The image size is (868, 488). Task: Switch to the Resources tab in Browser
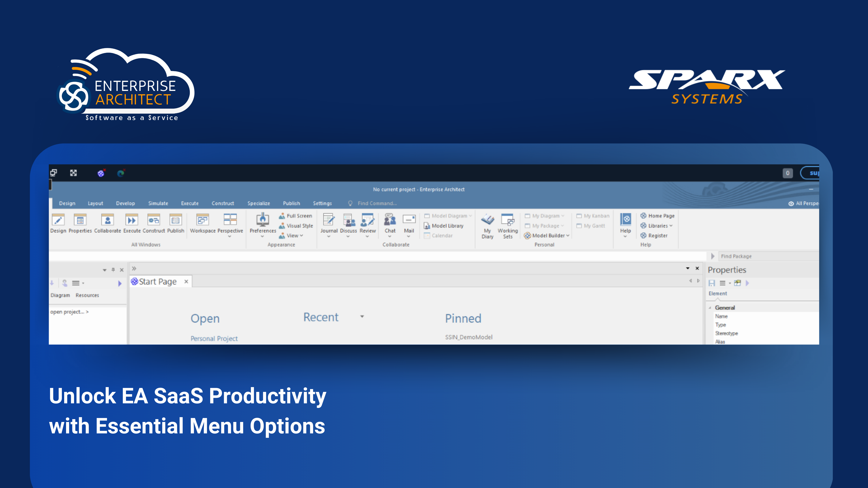87,295
